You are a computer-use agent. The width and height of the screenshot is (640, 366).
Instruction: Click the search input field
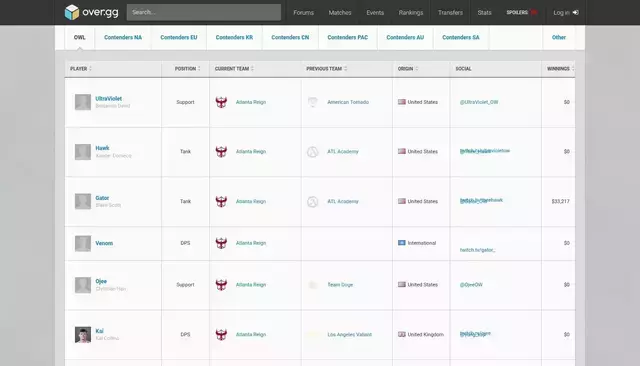pyautogui.click(x=204, y=12)
